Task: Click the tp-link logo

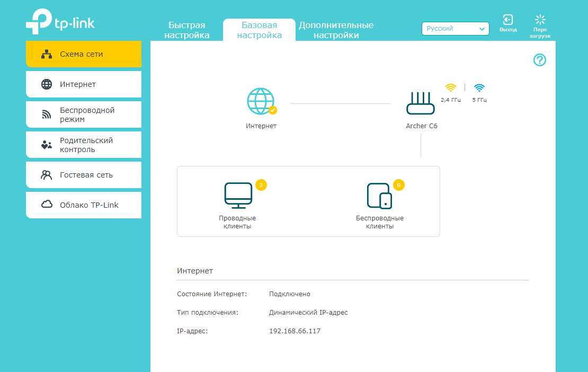Action: (60, 22)
